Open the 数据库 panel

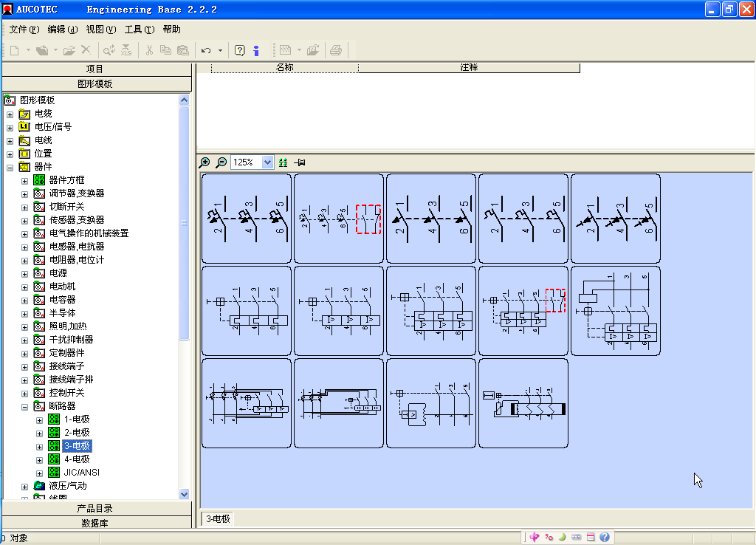click(x=97, y=523)
